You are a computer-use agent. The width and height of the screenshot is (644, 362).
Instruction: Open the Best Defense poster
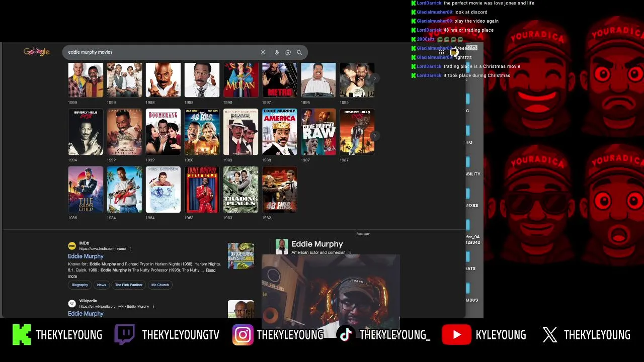pos(163,190)
